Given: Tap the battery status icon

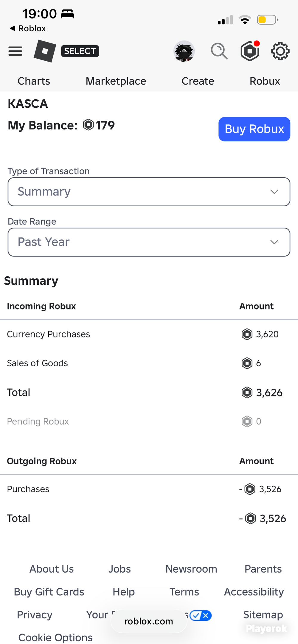Looking at the screenshot, I should (268, 20).
